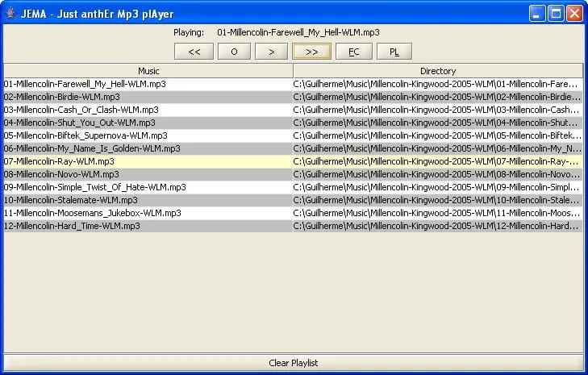This screenshot has width=588, height=375.
Task: Start playback with the > button
Action: pos(271,52)
